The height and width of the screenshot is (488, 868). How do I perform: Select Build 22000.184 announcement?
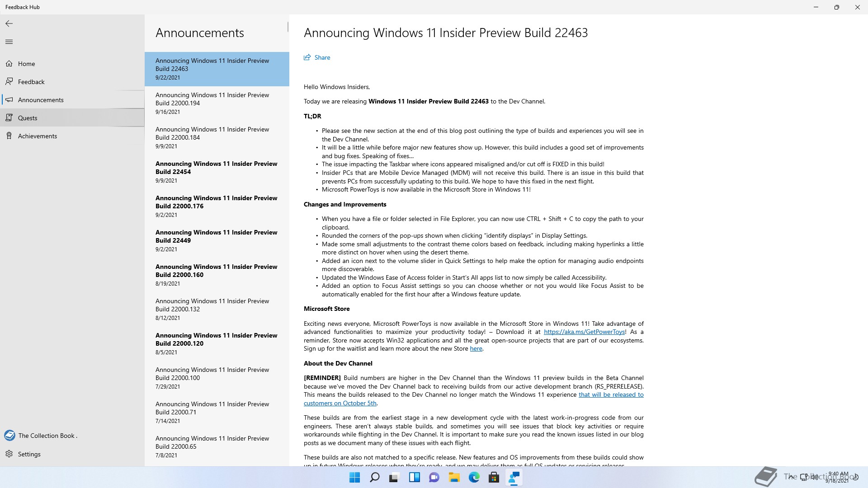click(x=217, y=138)
